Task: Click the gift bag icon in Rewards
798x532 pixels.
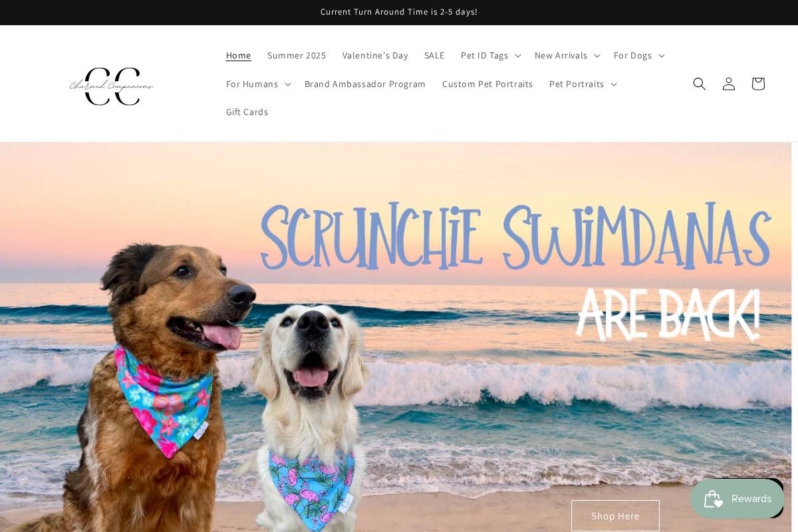Action: click(713, 499)
